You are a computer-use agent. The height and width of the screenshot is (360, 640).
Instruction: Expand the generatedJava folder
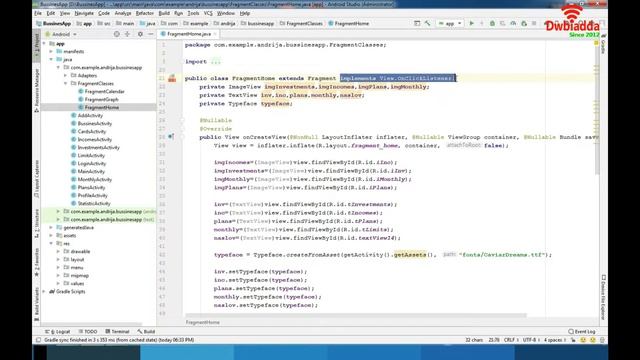[51, 228]
